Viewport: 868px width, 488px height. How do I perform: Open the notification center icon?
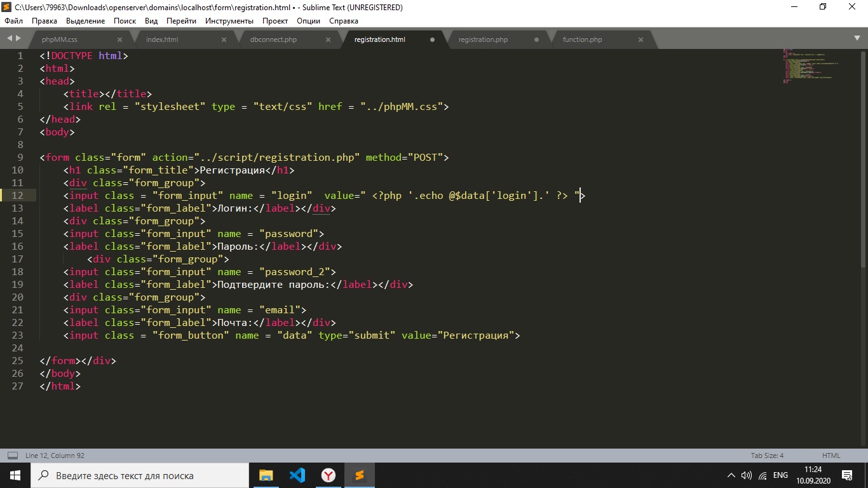(847, 475)
